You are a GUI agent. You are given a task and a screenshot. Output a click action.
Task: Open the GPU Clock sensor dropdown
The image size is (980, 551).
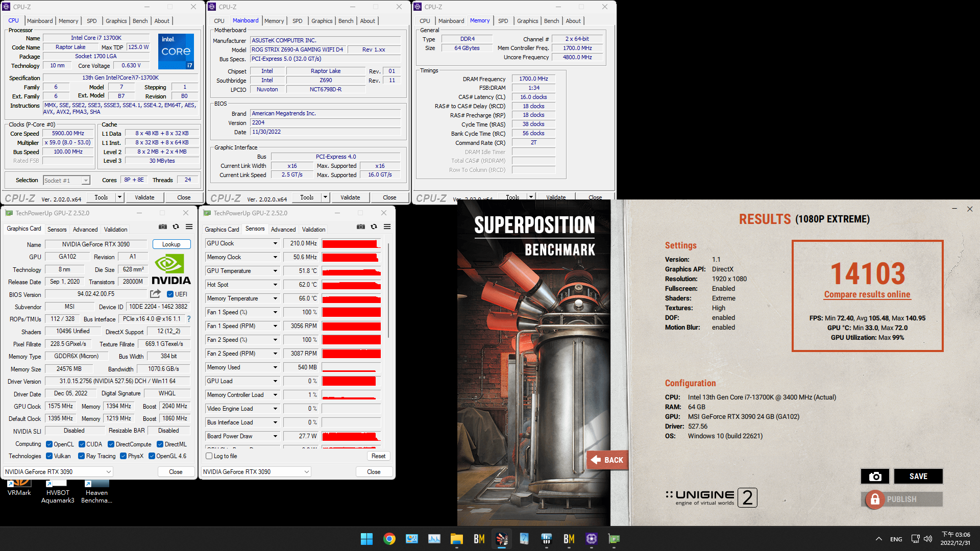[x=275, y=243]
